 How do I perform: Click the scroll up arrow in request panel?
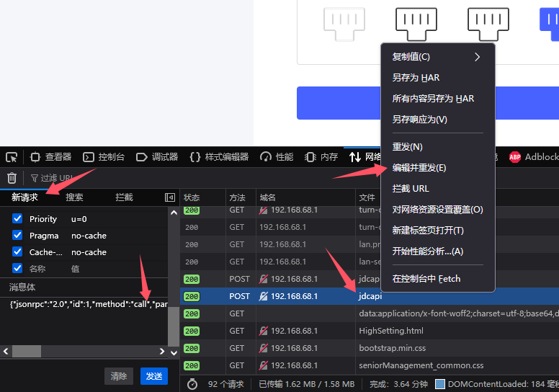click(x=174, y=213)
